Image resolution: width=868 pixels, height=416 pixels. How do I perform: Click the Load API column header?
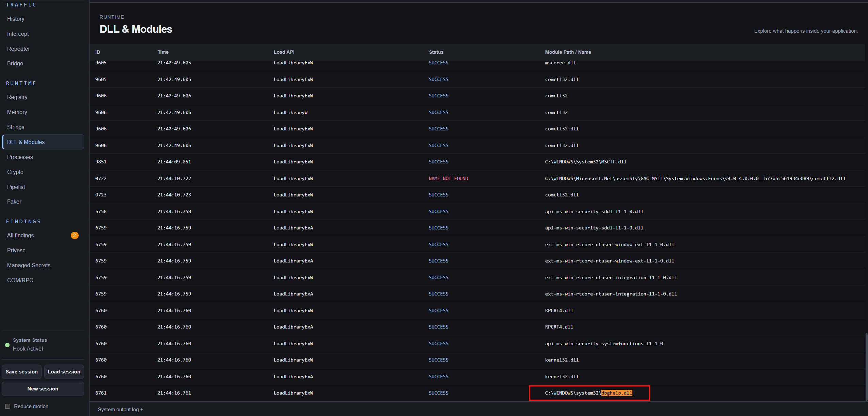284,52
